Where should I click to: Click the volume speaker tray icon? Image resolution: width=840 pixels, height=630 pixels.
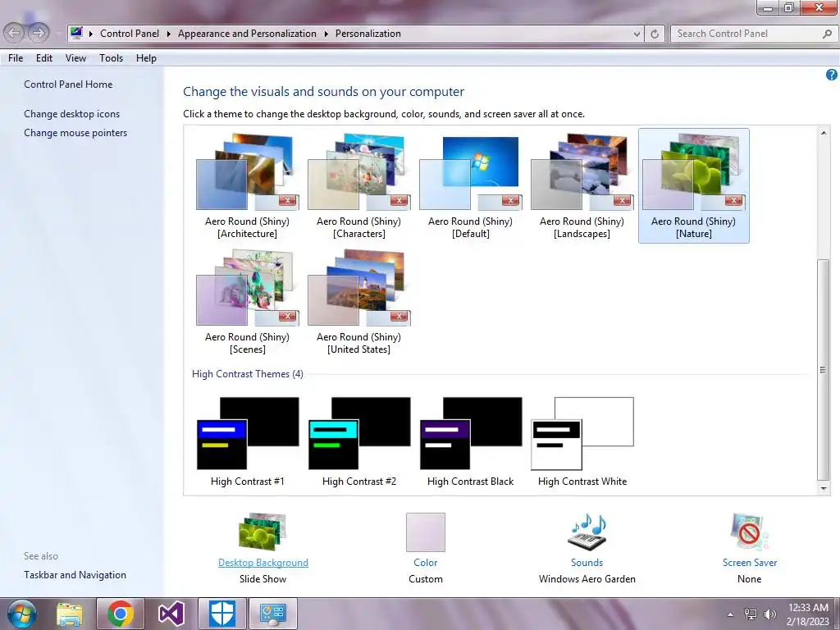tap(770, 614)
